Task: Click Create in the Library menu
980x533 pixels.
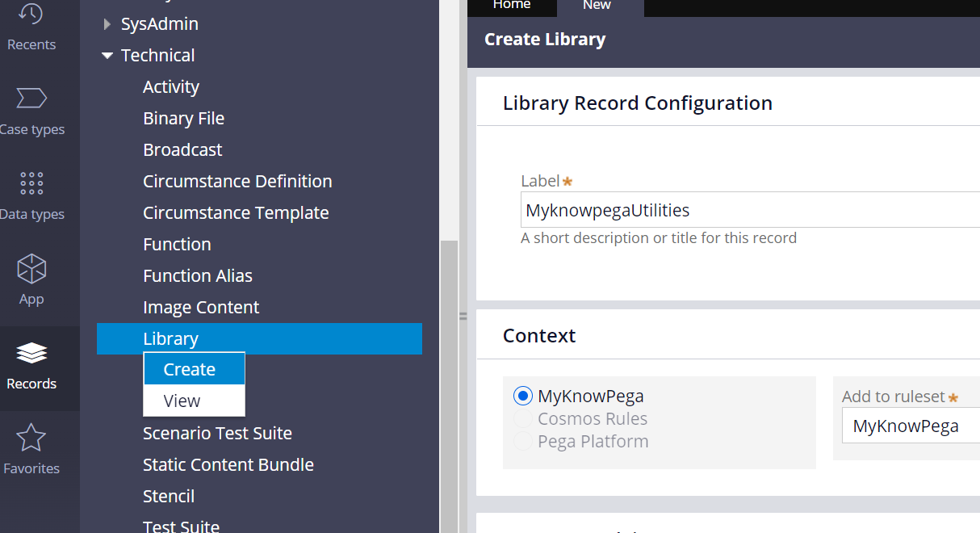Action: coord(194,369)
